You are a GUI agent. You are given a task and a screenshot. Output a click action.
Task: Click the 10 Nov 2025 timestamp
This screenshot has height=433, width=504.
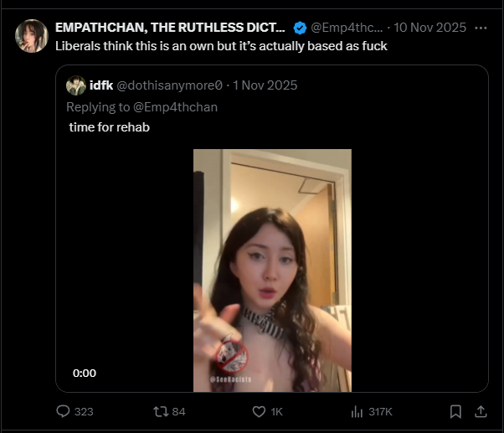click(x=429, y=28)
